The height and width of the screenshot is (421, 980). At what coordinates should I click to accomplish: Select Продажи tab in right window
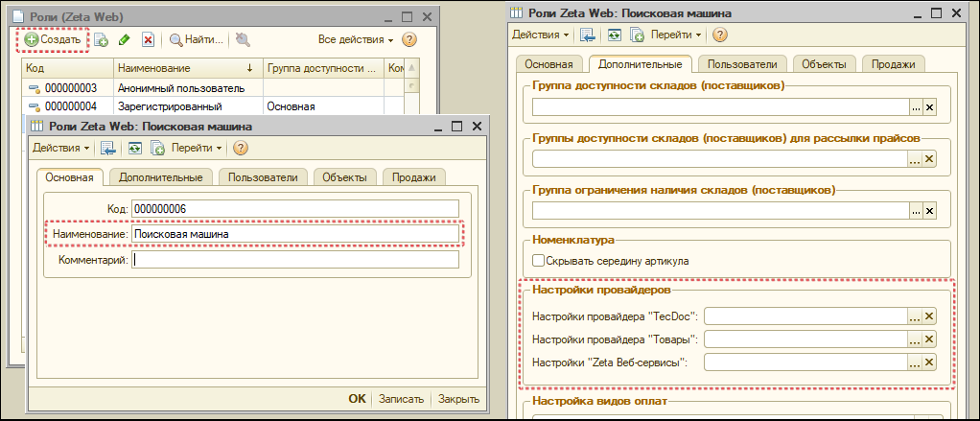click(893, 63)
